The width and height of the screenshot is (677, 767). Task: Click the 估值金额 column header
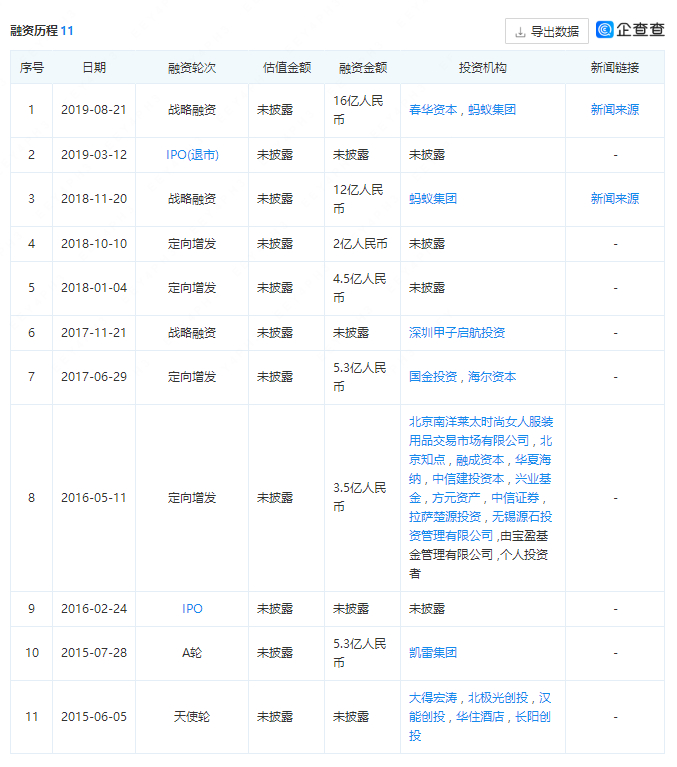coord(287,68)
